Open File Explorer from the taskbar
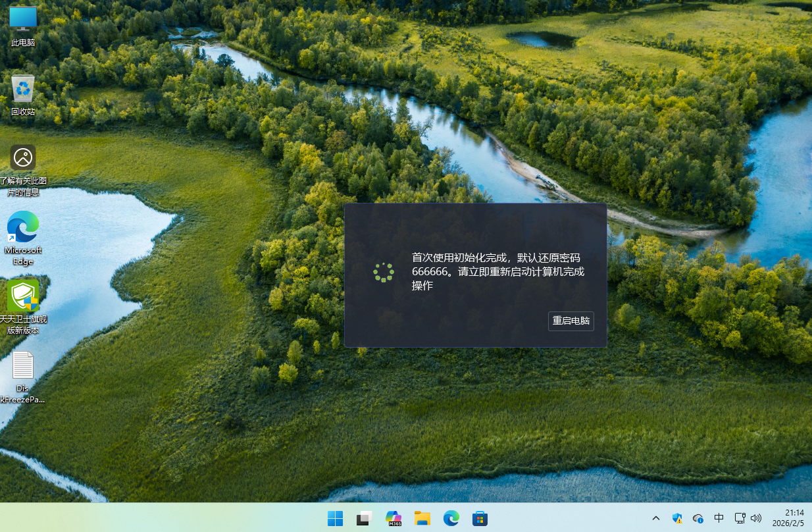Screen dimensions: 812x532 pos(422,518)
